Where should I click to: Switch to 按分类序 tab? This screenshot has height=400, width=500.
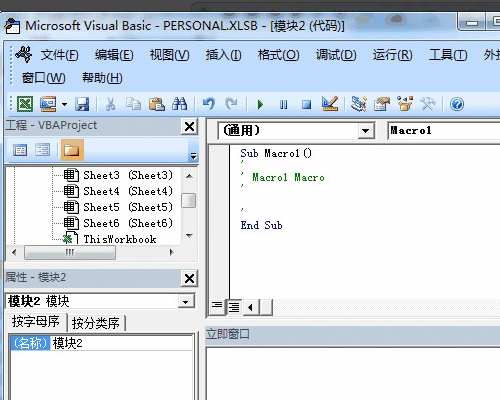coord(96,323)
